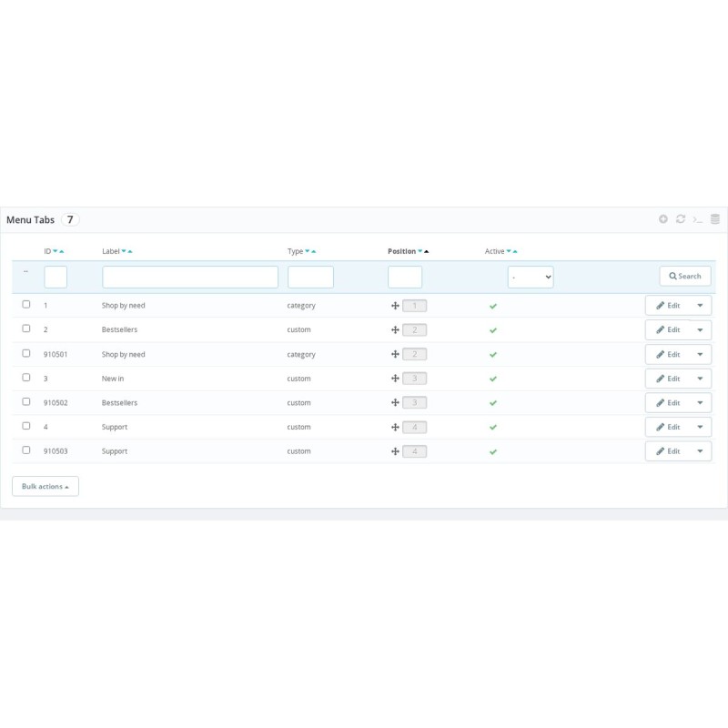Toggle active checkmark for row ID 910503
The width and height of the screenshot is (728, 728).
[493, 451]
